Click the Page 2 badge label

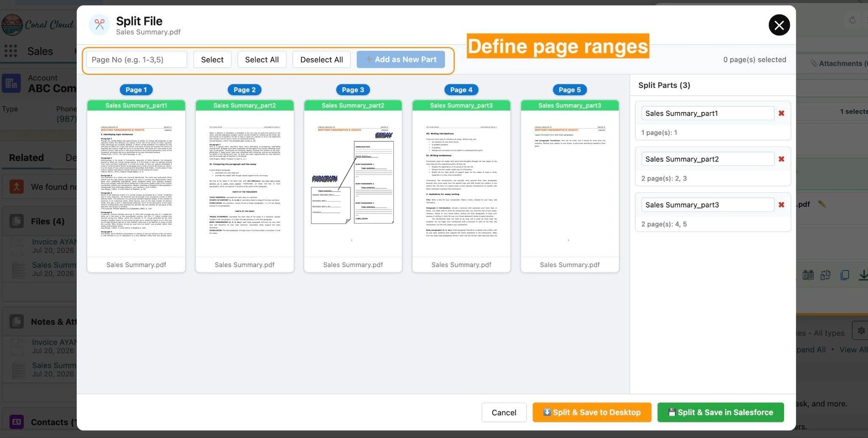[245, 90]
